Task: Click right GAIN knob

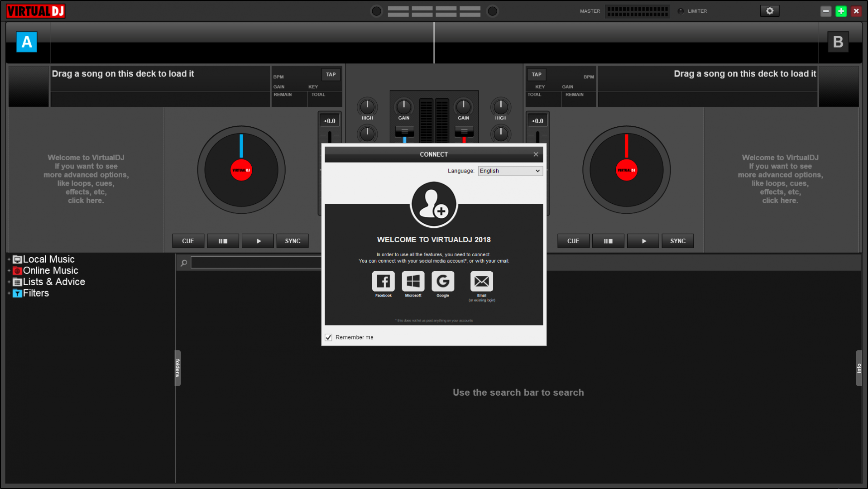Action: pos(463,106)
